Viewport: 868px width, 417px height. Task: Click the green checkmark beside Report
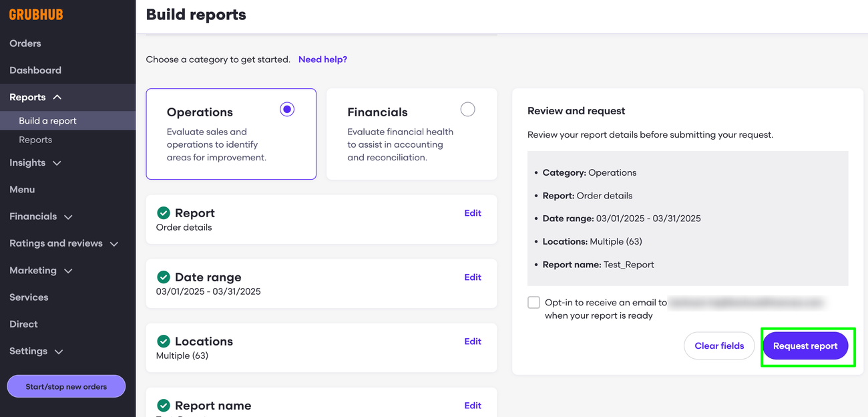(x=163, y=213)
